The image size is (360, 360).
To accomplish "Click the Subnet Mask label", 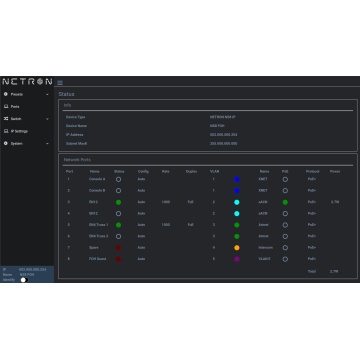I will coord(75,144).
